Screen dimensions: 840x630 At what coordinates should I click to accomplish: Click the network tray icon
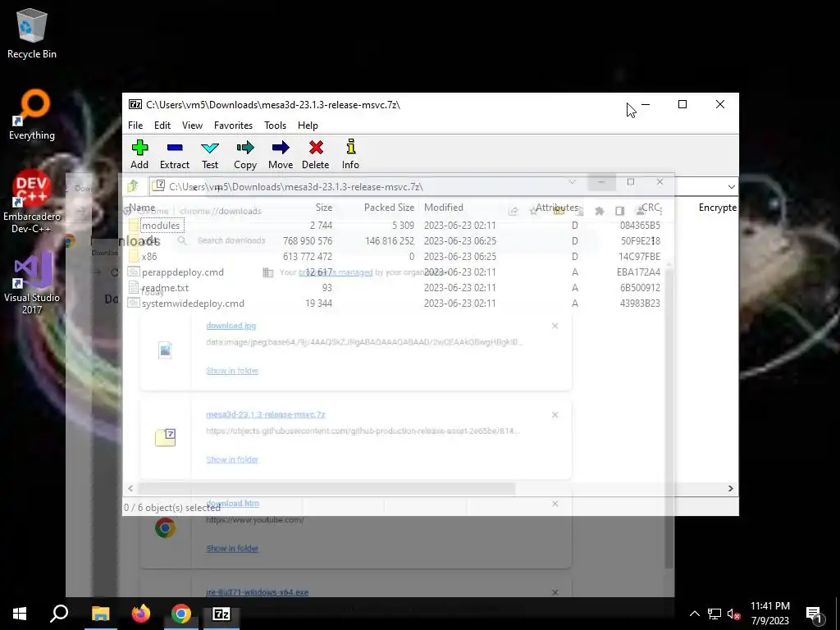714,614
